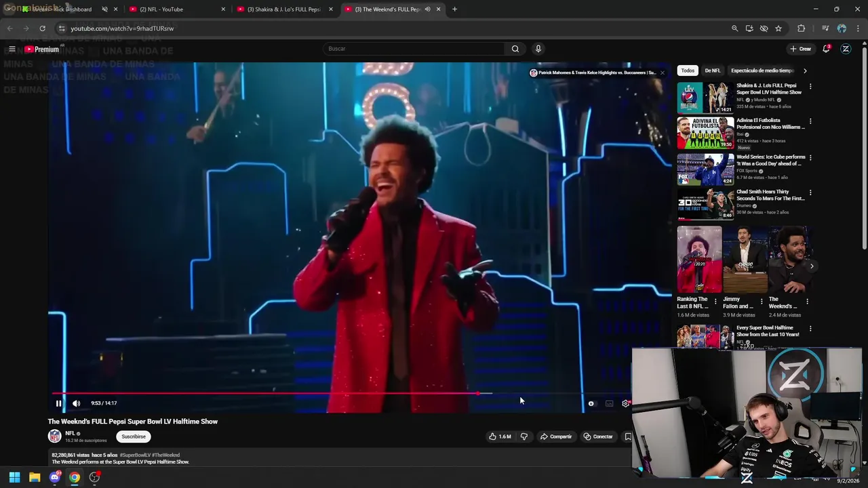Screen dimensions: 868x488
Task: Open the YouTube hamburger guide menu
Action: pyautogui.click(x=12, y=49)
